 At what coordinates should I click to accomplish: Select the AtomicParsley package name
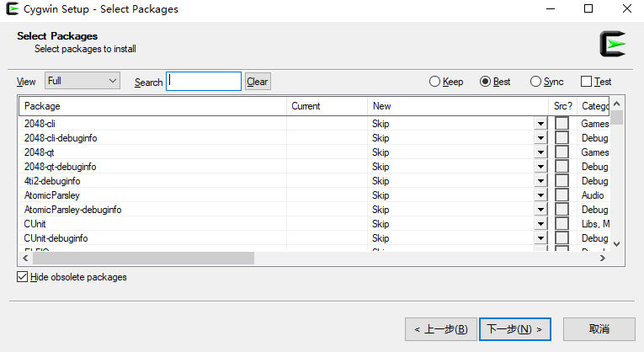pyautogui.click(x=51, y=195)
